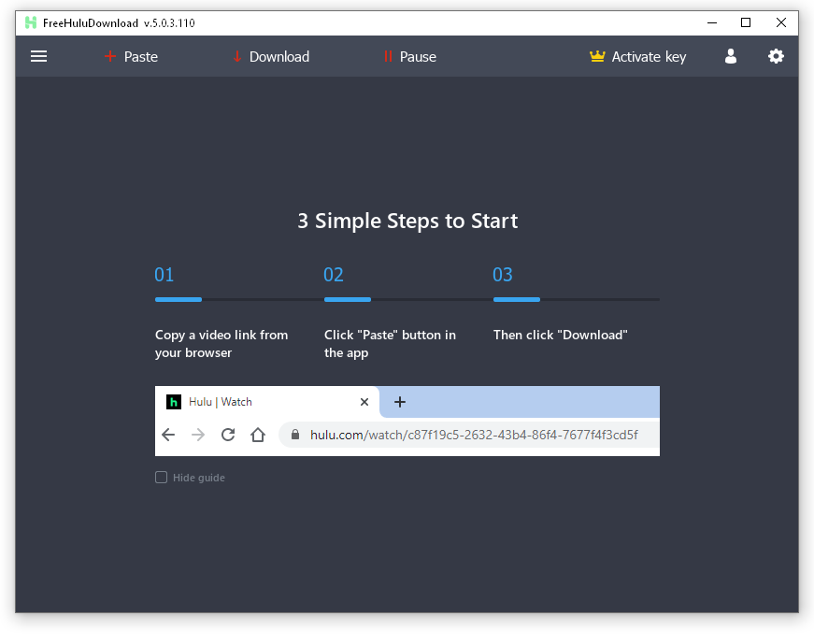Minimize the FreeHuluDownload window
Screen dimensions: 814x644
712,22
